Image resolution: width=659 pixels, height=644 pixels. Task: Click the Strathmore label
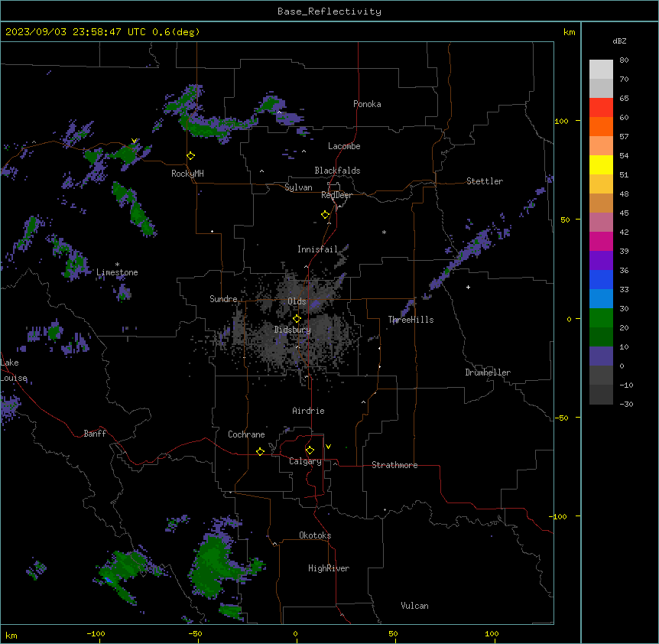[394, 465]
